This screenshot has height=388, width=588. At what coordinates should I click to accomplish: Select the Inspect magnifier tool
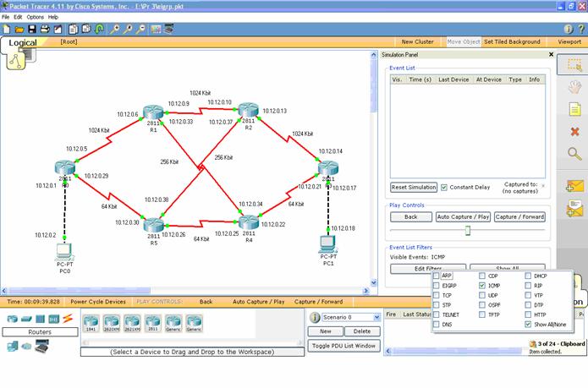574,153
